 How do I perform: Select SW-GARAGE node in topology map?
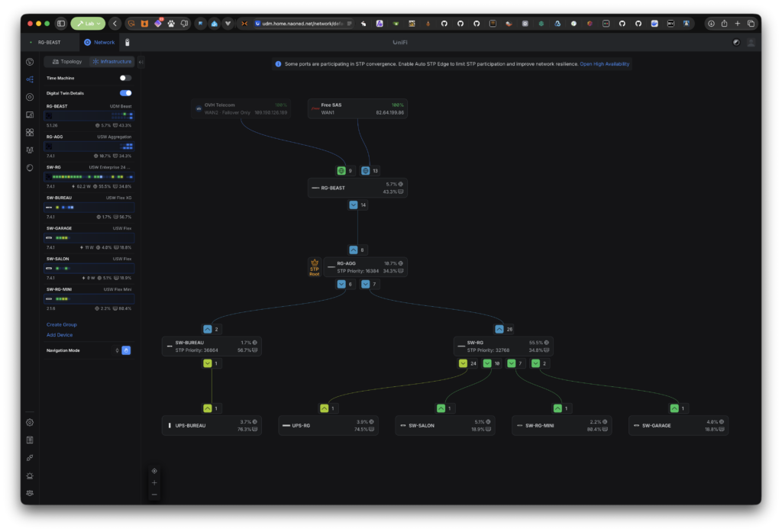pos(678,426)
